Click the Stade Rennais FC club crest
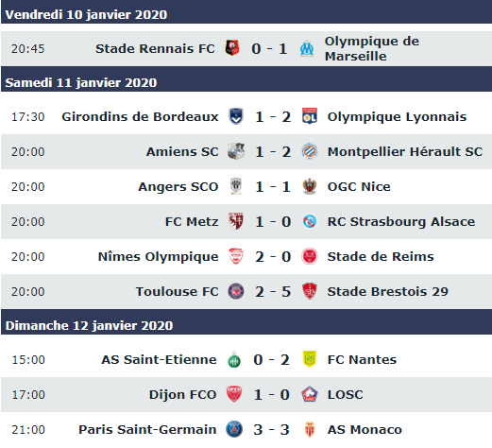492x448 pixels. (x=232, y=48)
